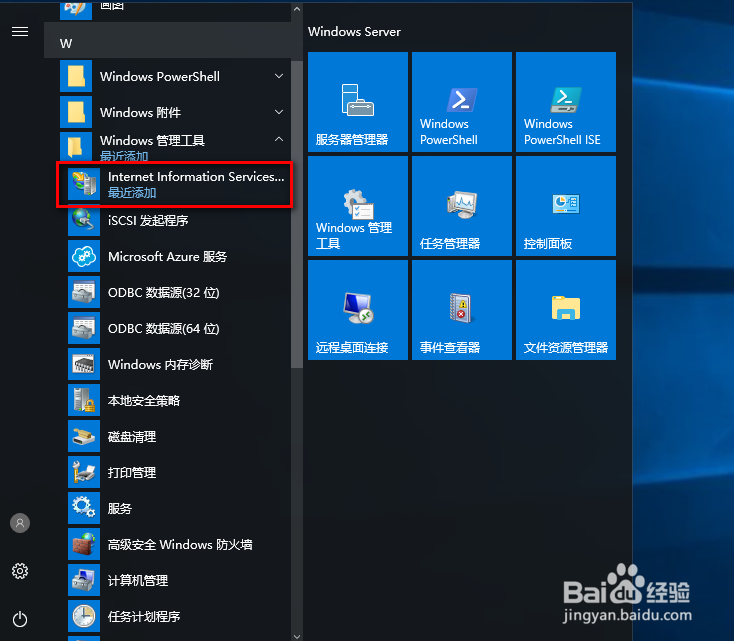The height and width of the screenshot is (641, 734).
Task: Open the 控制面板 tile
Action: point(566,206)
